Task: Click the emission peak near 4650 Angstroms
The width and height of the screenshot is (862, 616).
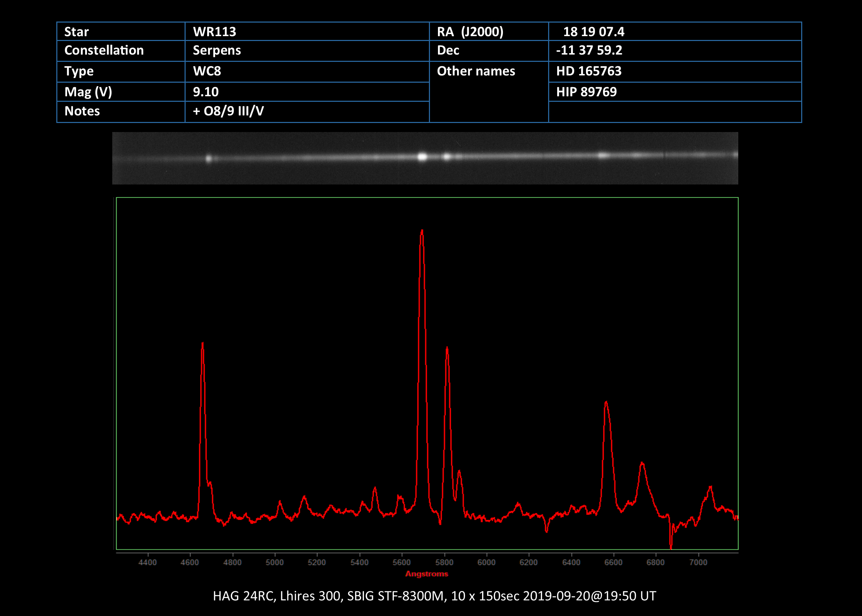Action: (203, 344)
